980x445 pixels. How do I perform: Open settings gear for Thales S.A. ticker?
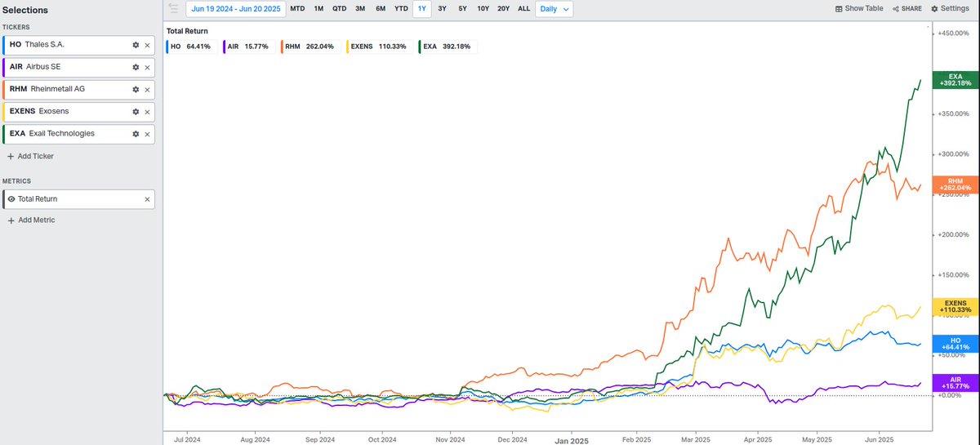136,45
